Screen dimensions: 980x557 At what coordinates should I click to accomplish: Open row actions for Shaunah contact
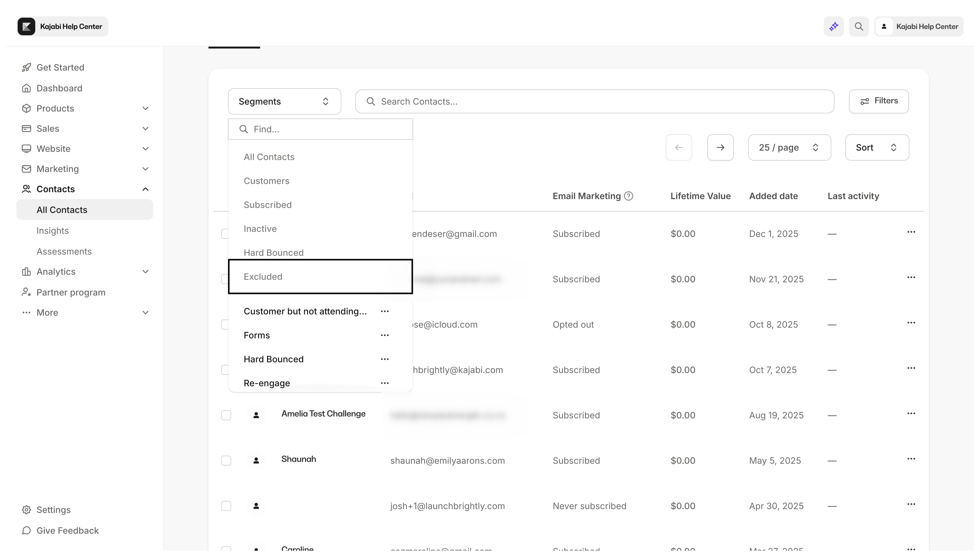pyautogui.click(x=911, y=459)
